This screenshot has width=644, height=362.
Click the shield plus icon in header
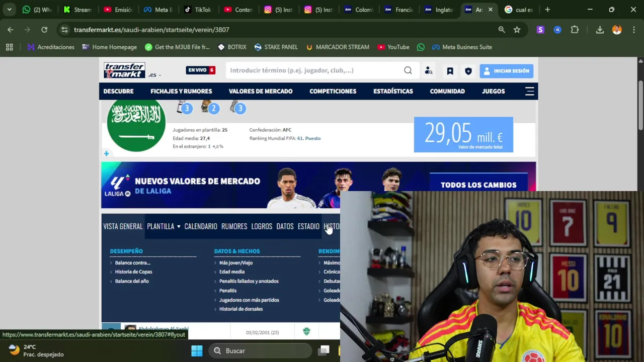pos(468,71)
